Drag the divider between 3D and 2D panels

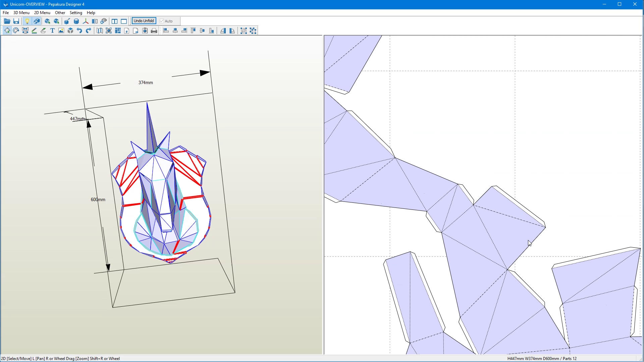click(x=324, y=194)
